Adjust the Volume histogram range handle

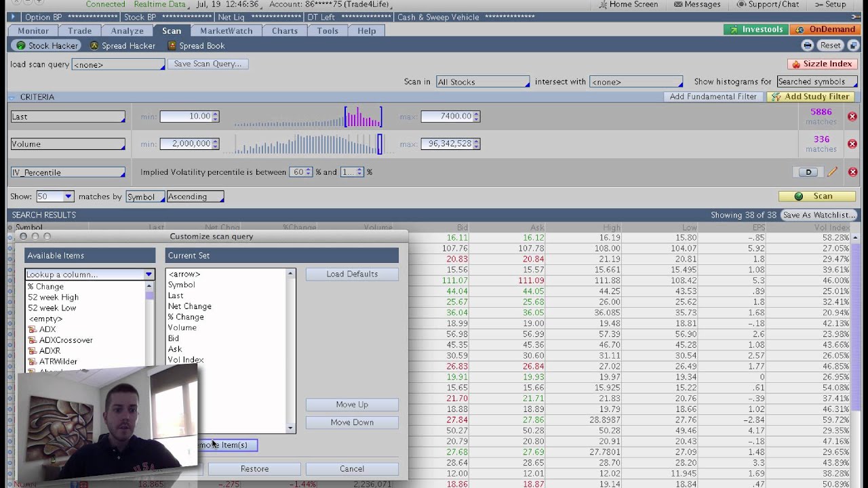pos(380,144)
